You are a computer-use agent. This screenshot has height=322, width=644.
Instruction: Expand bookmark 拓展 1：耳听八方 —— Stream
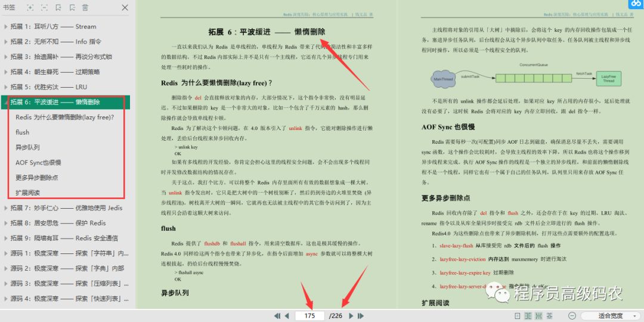tap(5, 27)
